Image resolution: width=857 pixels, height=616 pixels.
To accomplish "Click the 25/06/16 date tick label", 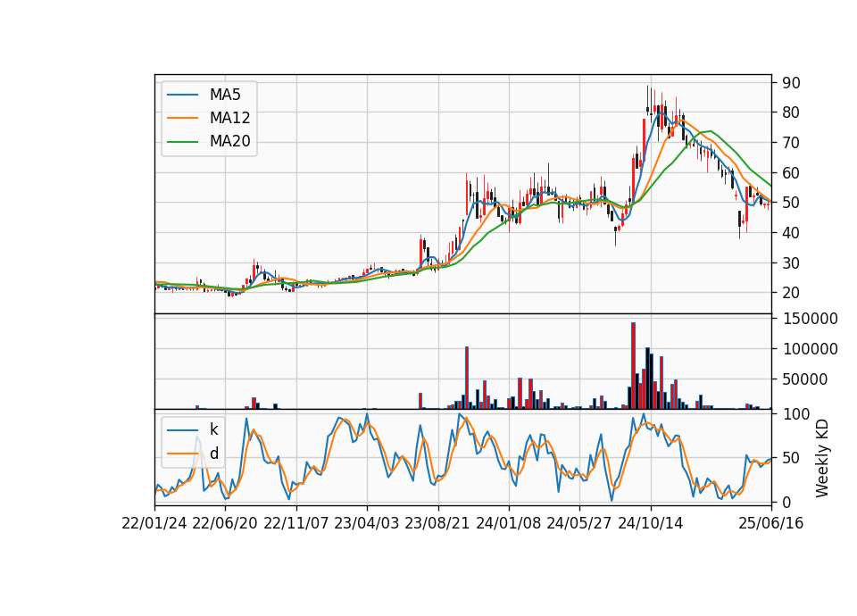I will pos(771,523).
